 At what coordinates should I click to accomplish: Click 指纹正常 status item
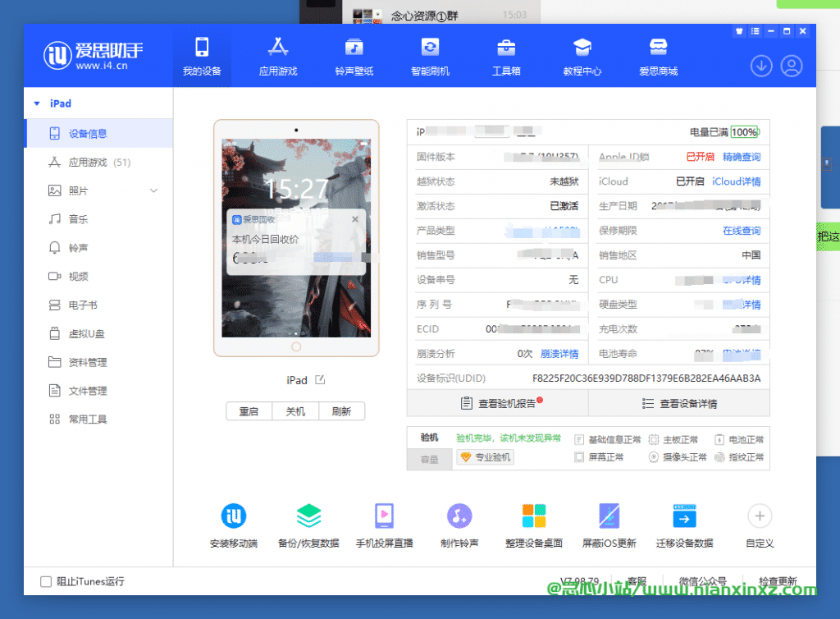tap(739, 457)
